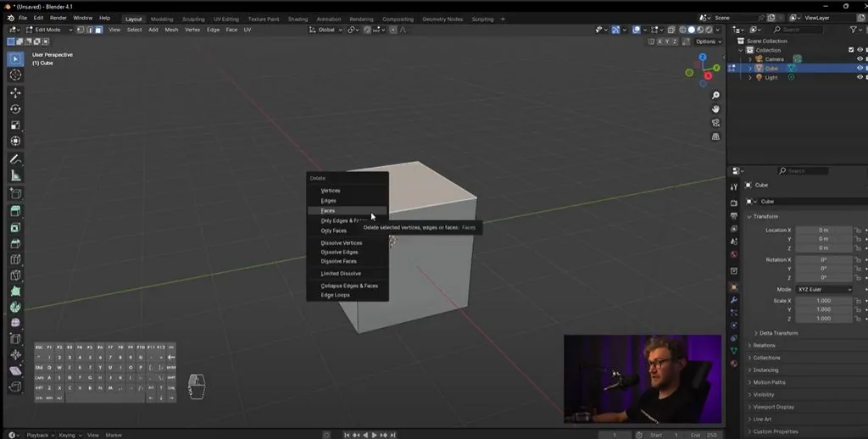Switch to solid viewport shading

pyautogui.click(x=692, y=30)
